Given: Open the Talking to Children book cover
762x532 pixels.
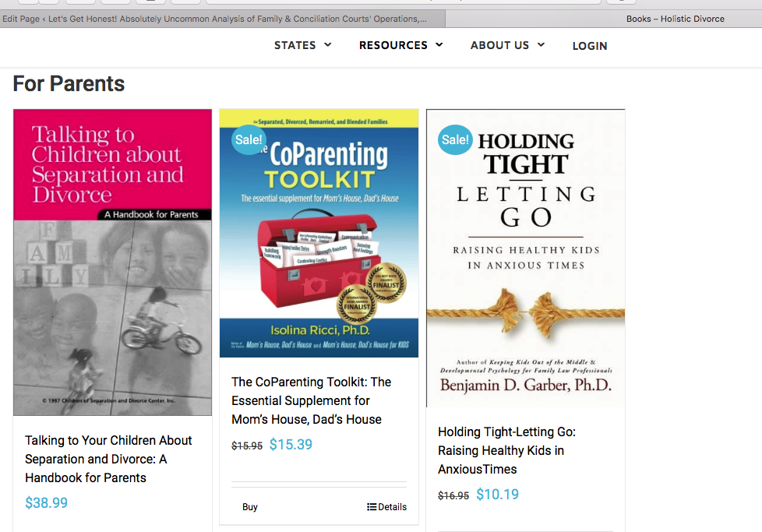Looking at the screenshot, I should pyautogui.click(x=112, y=262).
